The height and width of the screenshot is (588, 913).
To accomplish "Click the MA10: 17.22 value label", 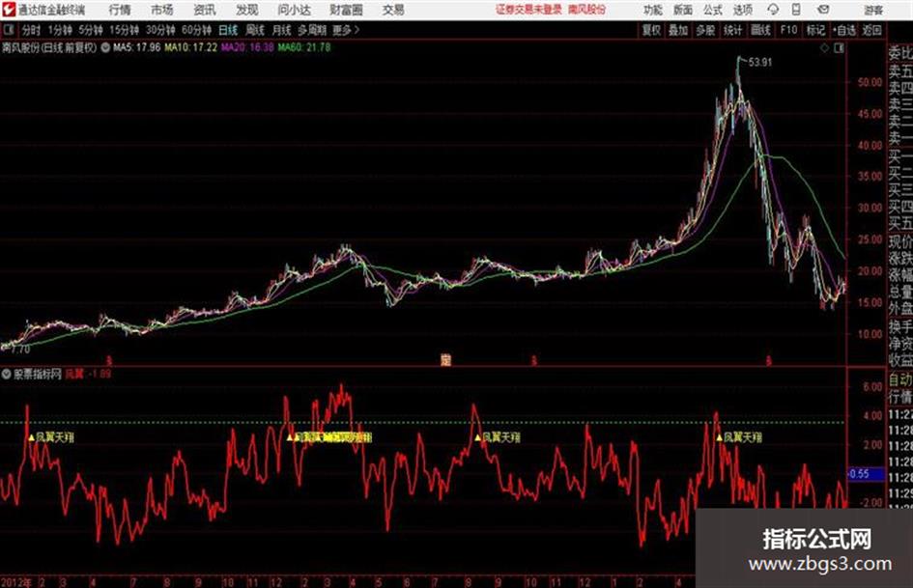I will [191, 47].
